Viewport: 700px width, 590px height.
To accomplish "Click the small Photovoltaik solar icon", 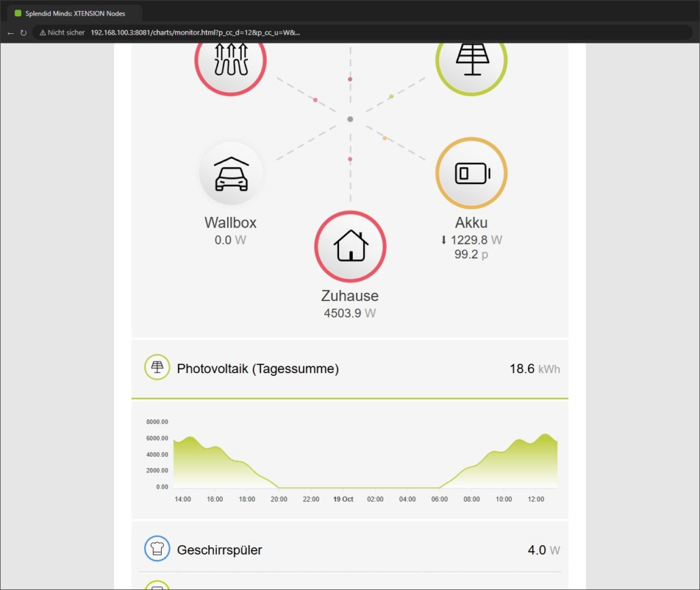I will click(x=157, y=367).
